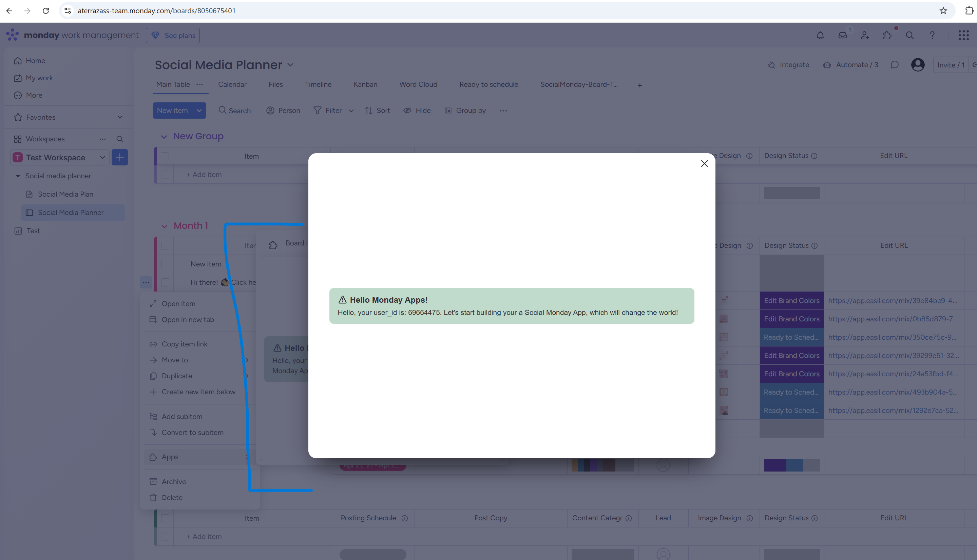Click the See plans button
The height and width of the screenshot is (560, 977).
(x=173, y=35)
